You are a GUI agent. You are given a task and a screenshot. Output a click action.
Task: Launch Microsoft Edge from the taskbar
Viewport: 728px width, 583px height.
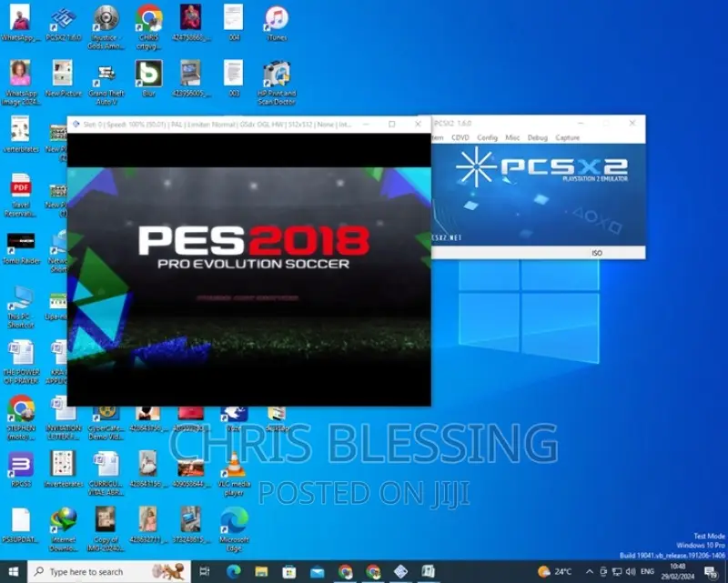tap(234, 571)
